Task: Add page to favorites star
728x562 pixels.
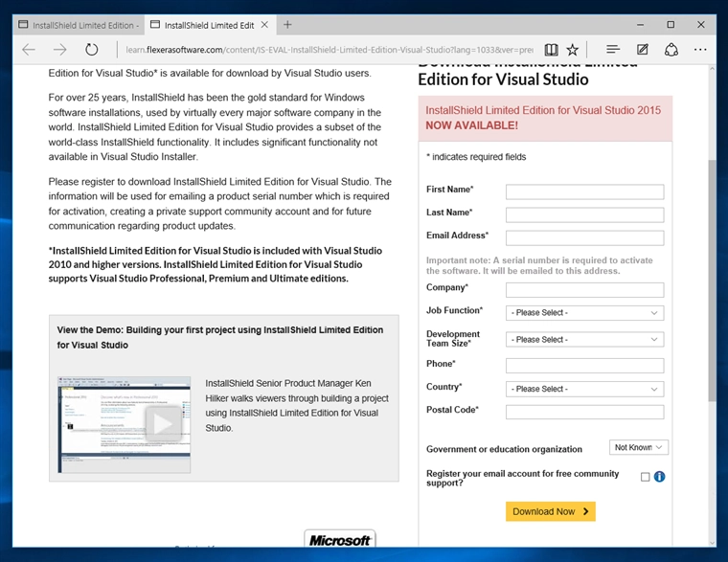Action: pyautogui.click(x=573, y=50)
